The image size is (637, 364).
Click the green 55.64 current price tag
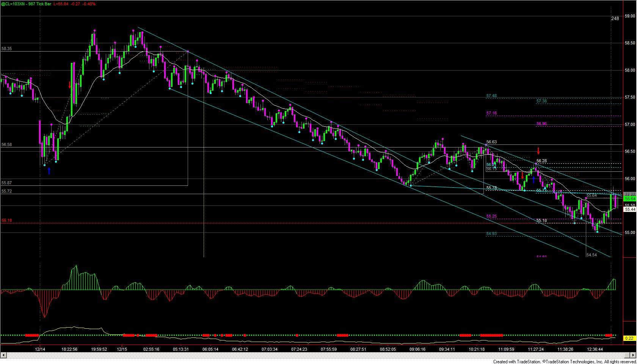point(630,199)
